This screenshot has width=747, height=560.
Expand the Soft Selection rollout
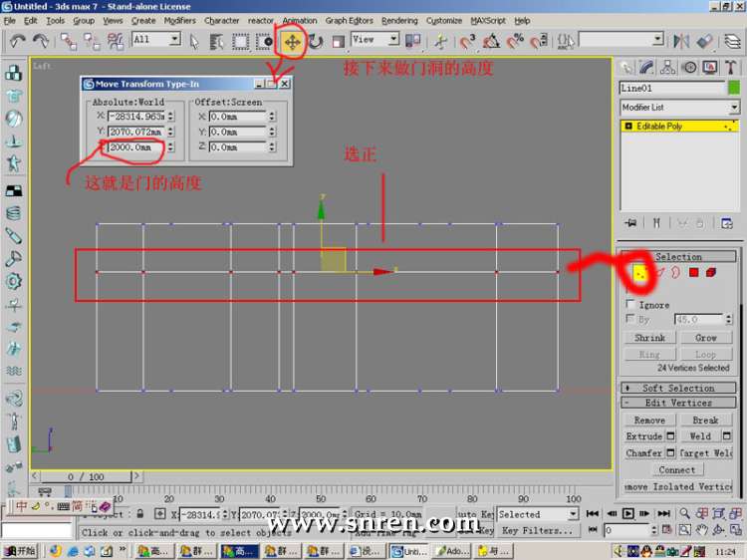click(x=678, y=388)
